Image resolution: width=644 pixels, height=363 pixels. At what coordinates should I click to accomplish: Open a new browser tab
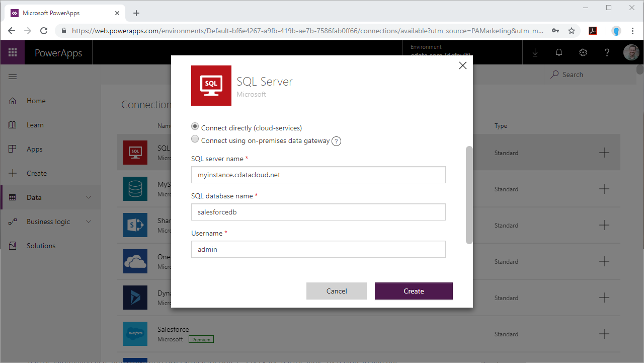(x=136, y=13)
